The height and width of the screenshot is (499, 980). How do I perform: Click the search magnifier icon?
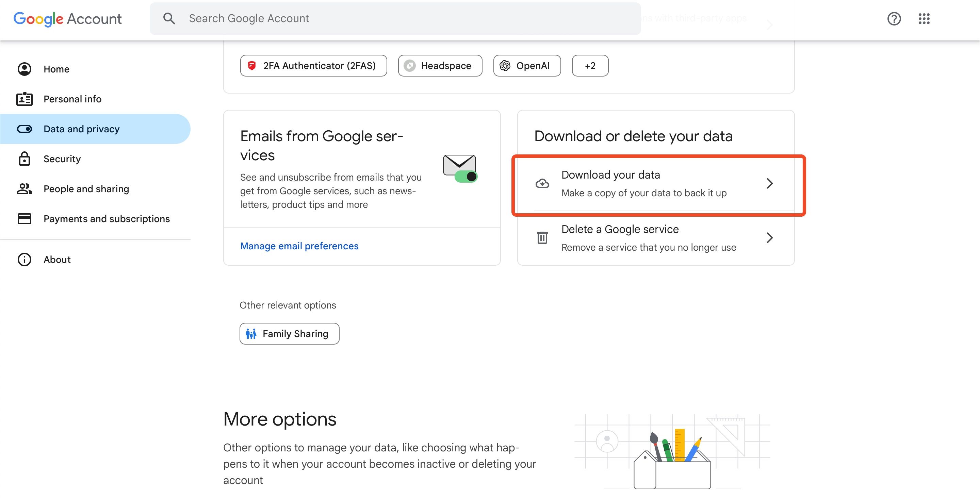coord(169,18)
